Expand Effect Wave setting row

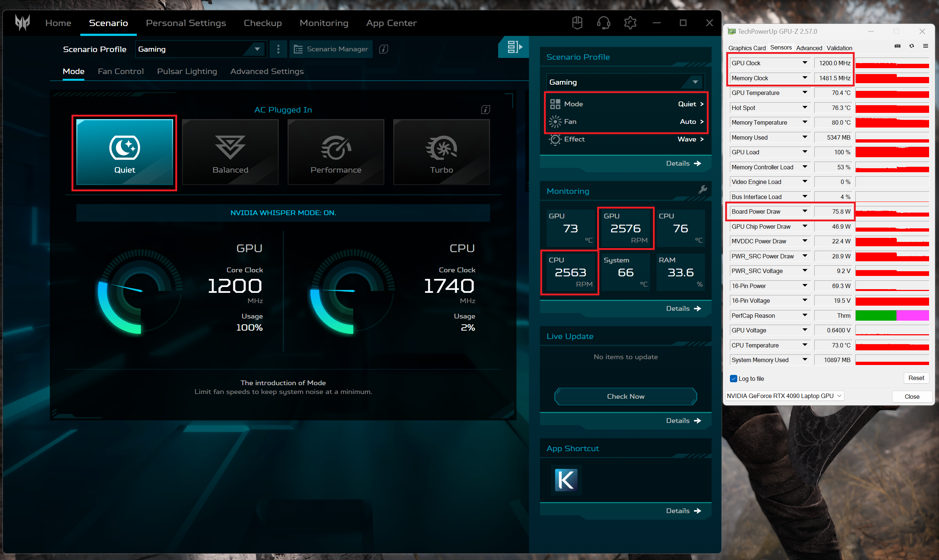(626, 139)
